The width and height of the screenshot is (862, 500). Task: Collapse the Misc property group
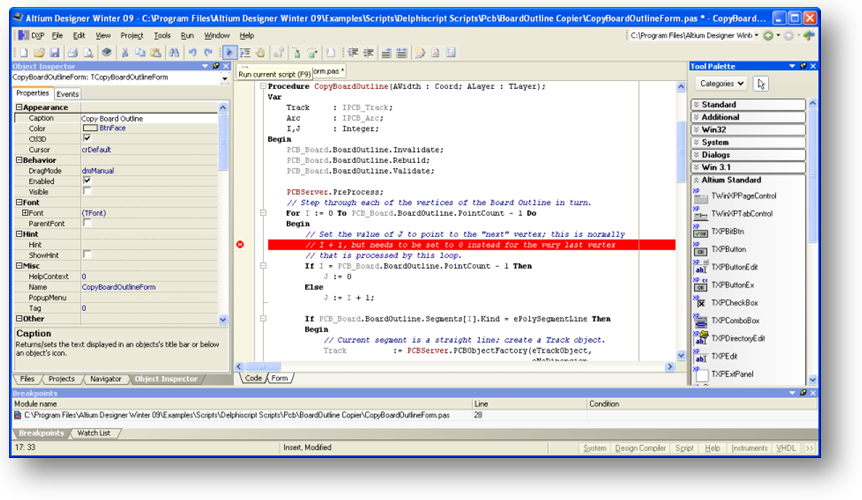coord(19,265)
